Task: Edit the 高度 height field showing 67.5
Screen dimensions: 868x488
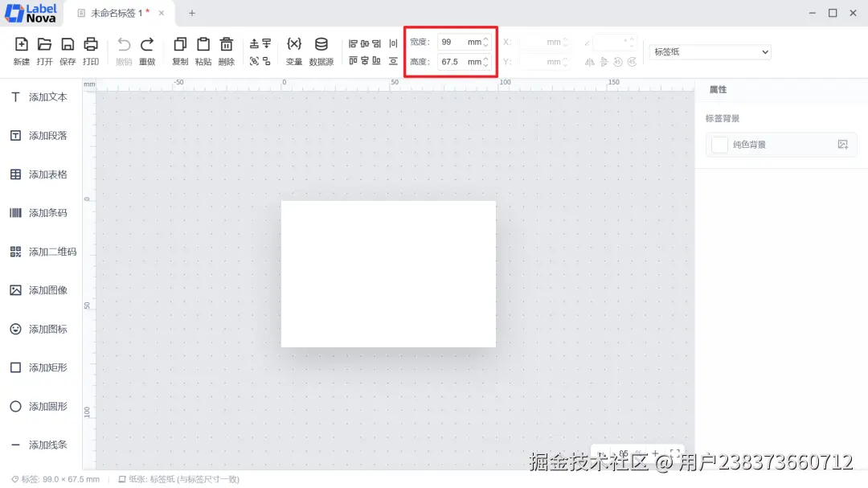Action: 464,62
